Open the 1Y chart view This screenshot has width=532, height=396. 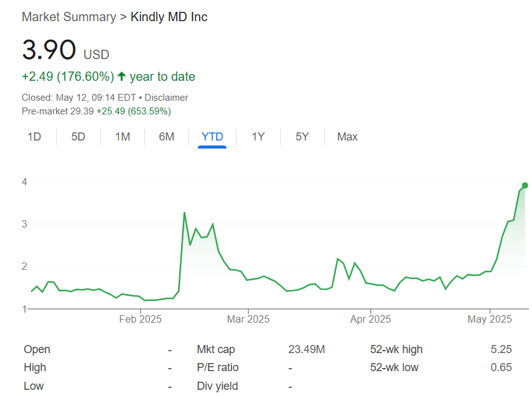(258, 137)
